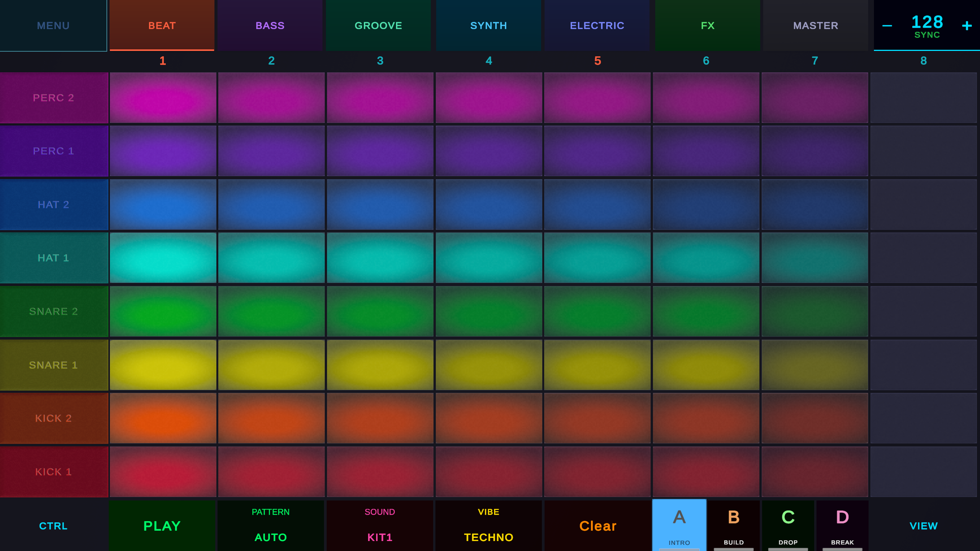Viewport: 980px width, 551px height.
Task: Toggle KICK 2 pad in column 7
Action: tap(815, 418)
